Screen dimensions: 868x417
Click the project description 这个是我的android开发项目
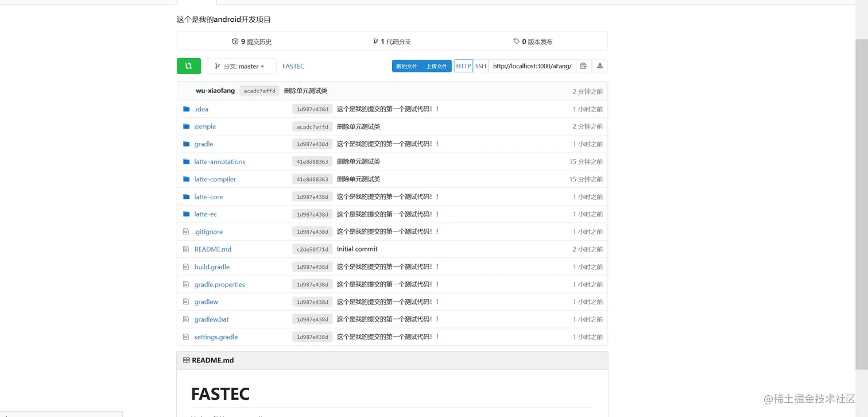pyautogui.click(x=224, y=20)
